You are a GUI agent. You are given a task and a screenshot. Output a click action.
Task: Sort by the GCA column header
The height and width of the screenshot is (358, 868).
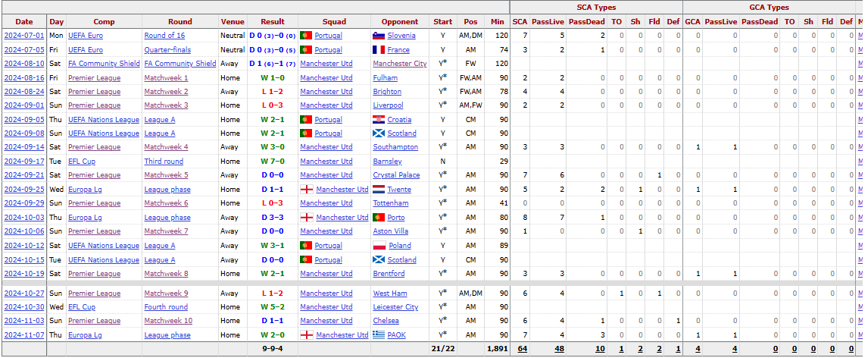coord(692,21)
